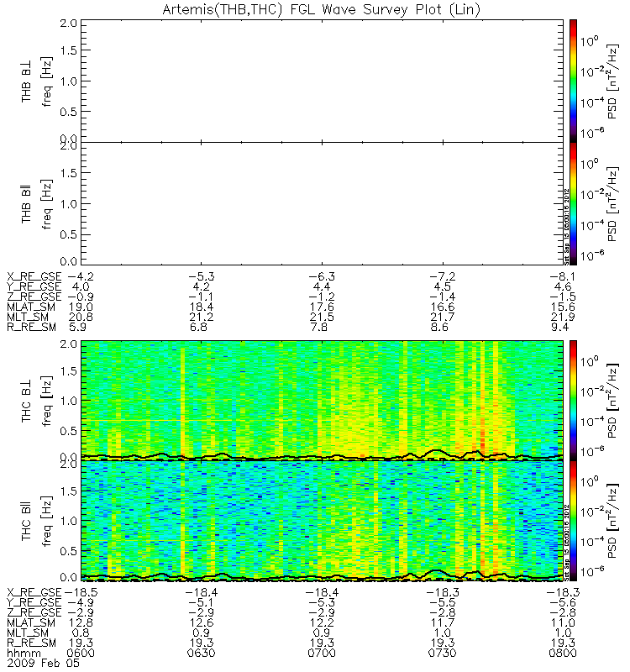Click the 'hhmm' row label

(24, 654)
